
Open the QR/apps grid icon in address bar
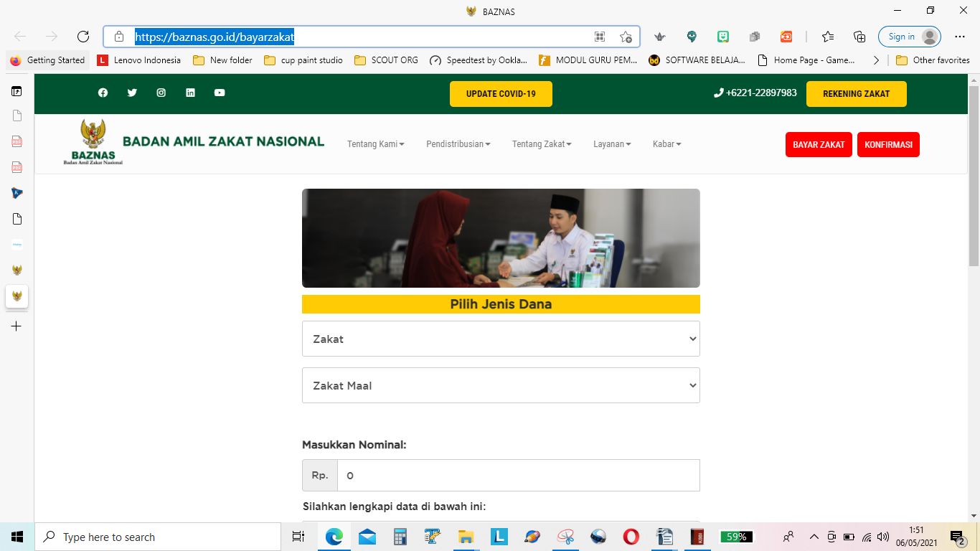coord(600,37)
